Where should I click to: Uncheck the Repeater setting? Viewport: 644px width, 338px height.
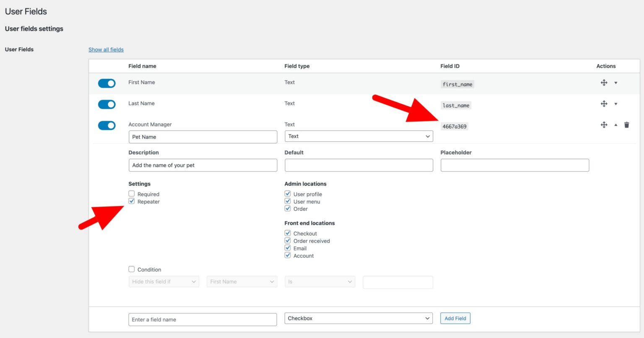pyautogui.click(x=132, y=201)
